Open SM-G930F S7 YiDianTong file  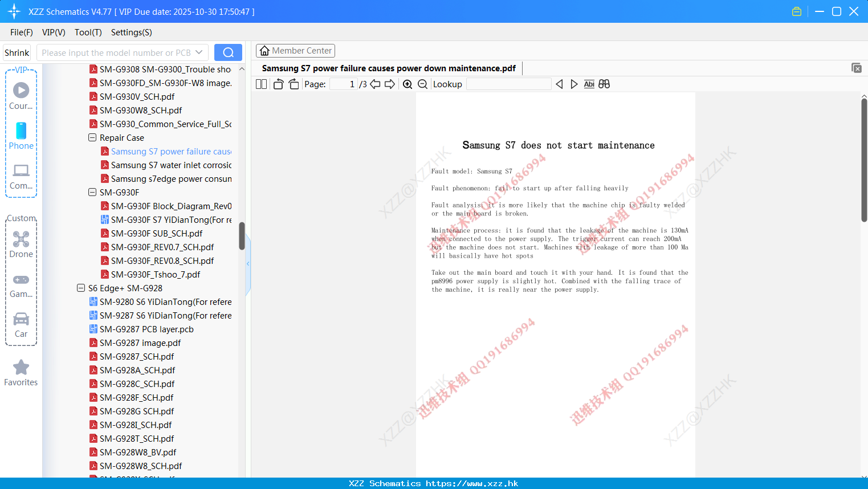click(x=166, y=219)
